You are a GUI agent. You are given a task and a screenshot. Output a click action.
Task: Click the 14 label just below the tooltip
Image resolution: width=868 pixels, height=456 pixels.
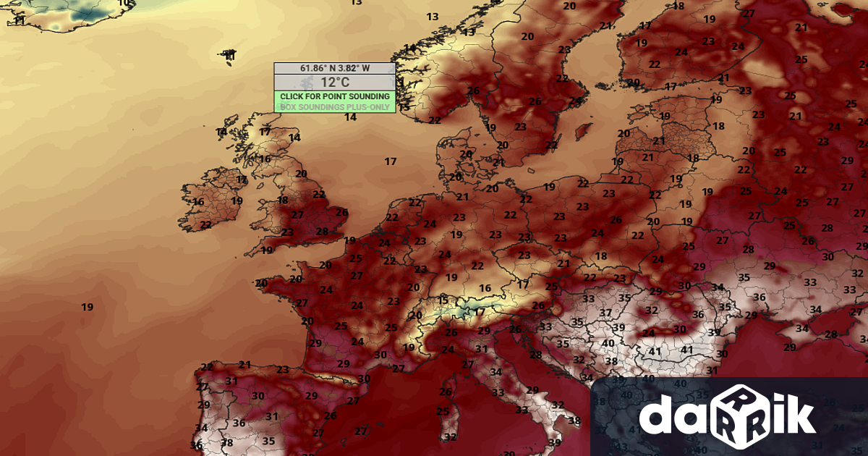pos(350,117)
